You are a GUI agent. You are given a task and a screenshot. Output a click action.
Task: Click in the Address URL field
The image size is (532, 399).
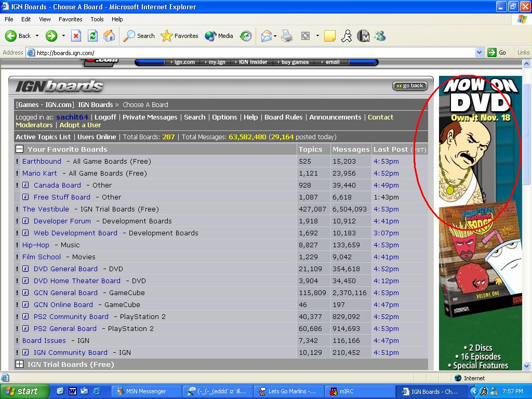(x=255, y=52)
